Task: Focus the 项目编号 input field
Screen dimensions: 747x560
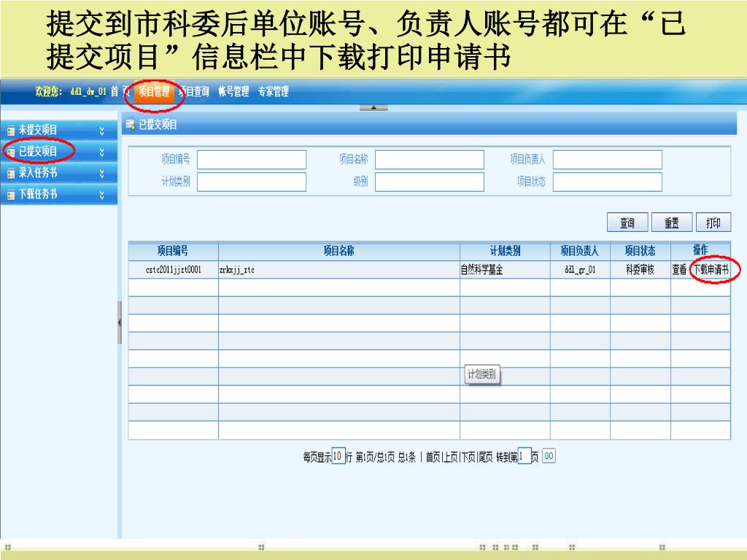Action: (252, 160)
